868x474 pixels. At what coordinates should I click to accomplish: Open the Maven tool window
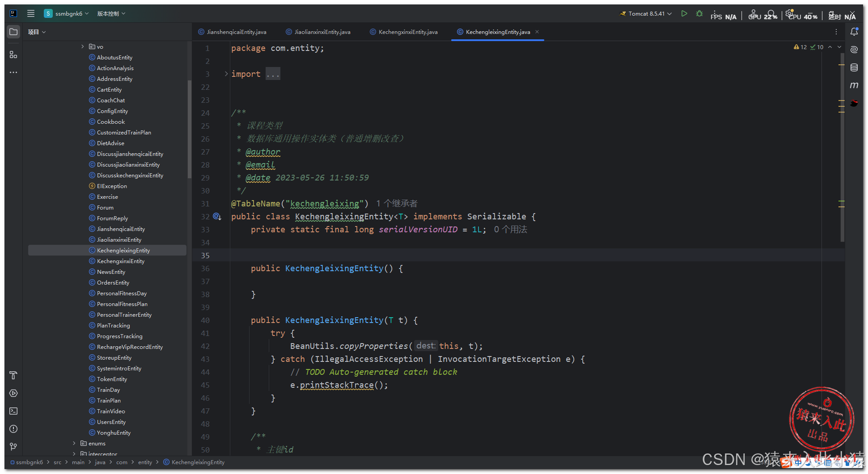click(854, 85)
